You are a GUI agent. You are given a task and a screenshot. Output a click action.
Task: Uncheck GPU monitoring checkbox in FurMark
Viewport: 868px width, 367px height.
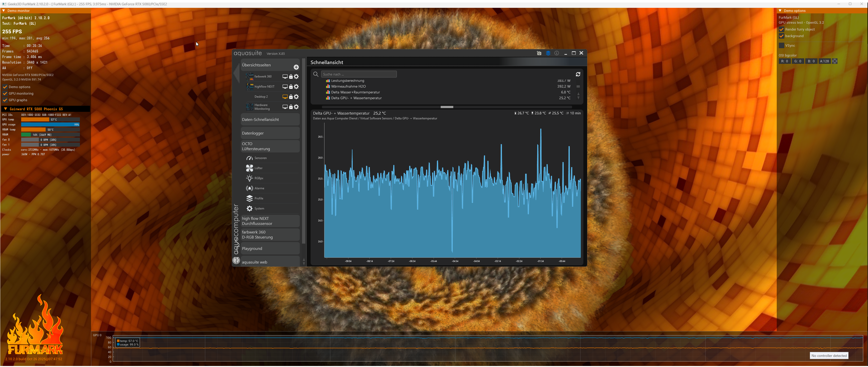pyautogui.click(x=5, y=94)
